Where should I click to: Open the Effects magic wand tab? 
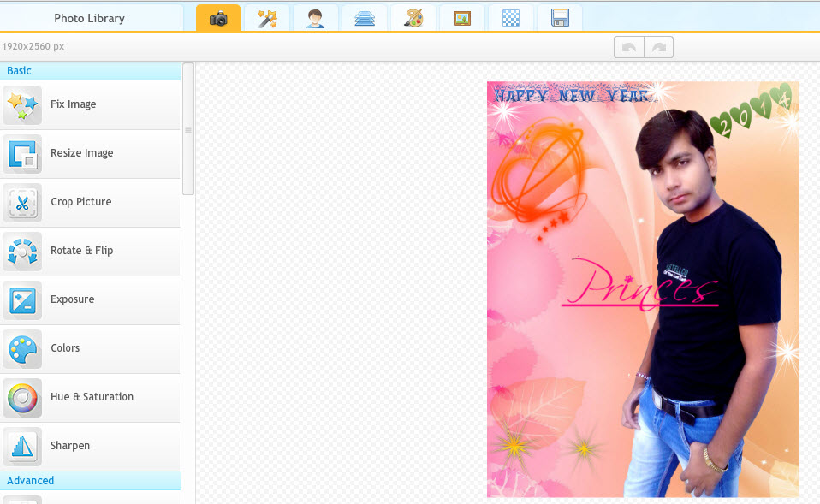point(267,17)
